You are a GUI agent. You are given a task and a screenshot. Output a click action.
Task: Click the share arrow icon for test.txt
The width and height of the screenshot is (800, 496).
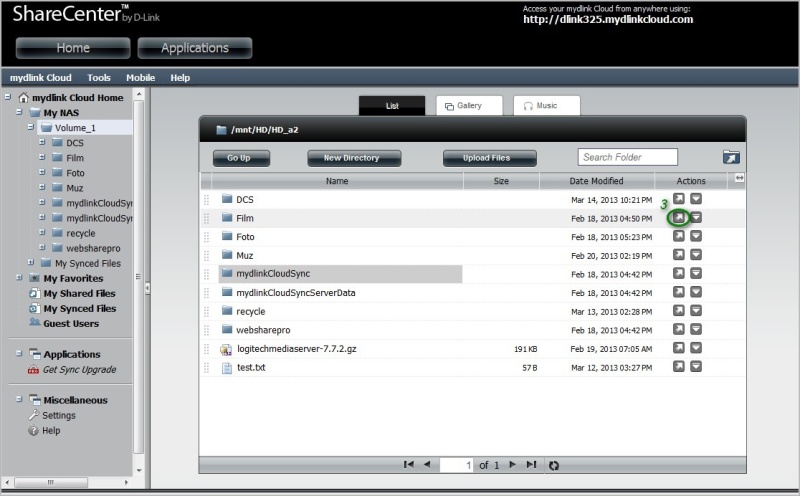click(679, 366)
